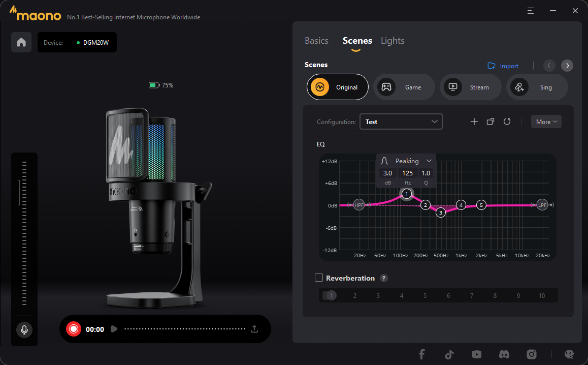Screen dimensions: 588x365
Task: Switch to the Scenes tab
Action: [x=357, y=41]
